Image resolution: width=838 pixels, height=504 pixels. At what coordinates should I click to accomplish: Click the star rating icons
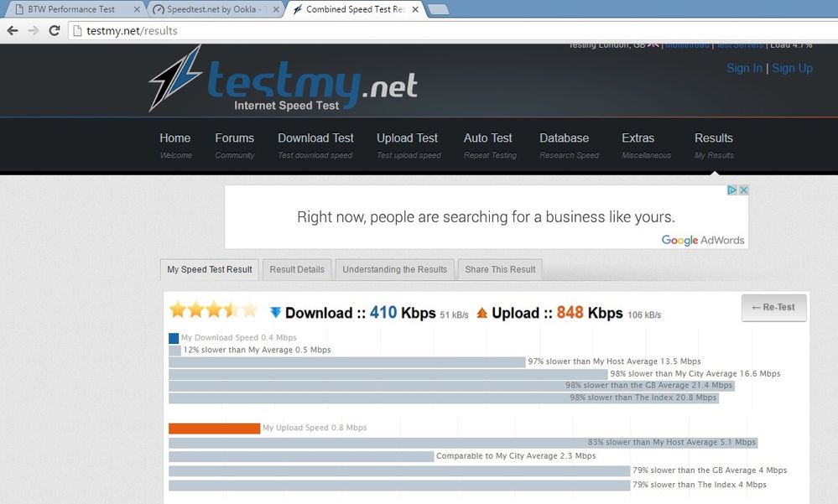[213, 309]
